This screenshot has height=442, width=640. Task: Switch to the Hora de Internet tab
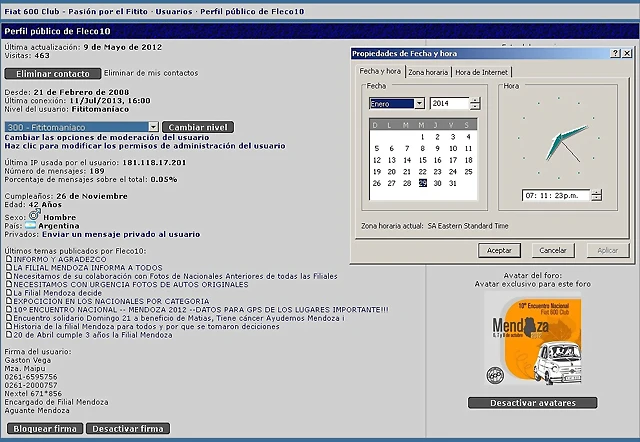[481, 72]
